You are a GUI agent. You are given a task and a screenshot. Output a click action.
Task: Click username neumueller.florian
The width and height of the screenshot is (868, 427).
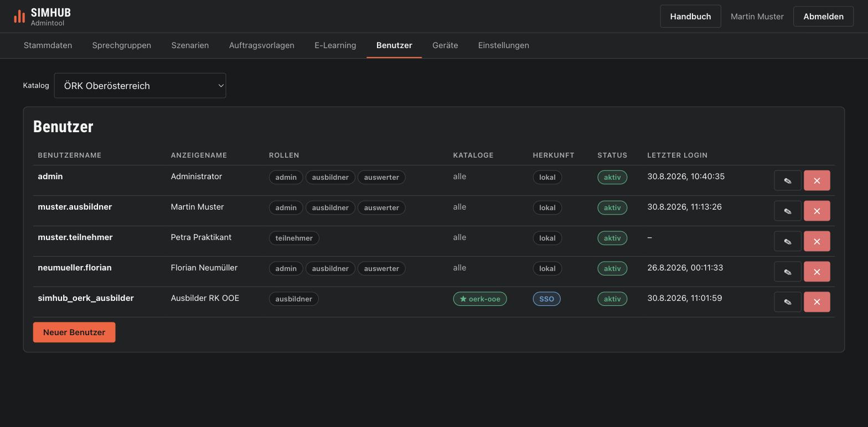click(x=75, y=268)
